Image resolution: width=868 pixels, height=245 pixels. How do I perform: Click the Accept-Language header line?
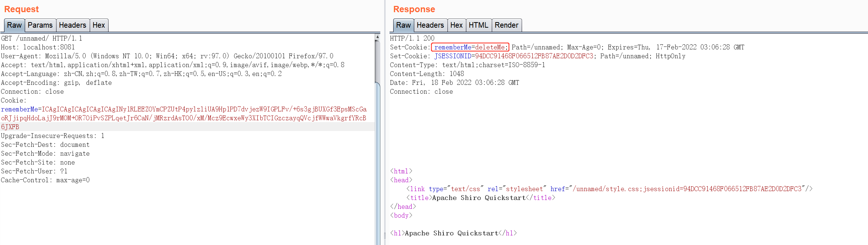141,74
